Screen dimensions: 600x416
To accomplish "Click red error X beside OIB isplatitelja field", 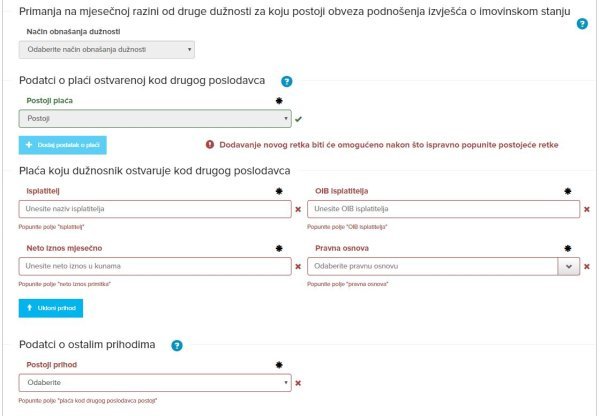I will tap(586, 209).
